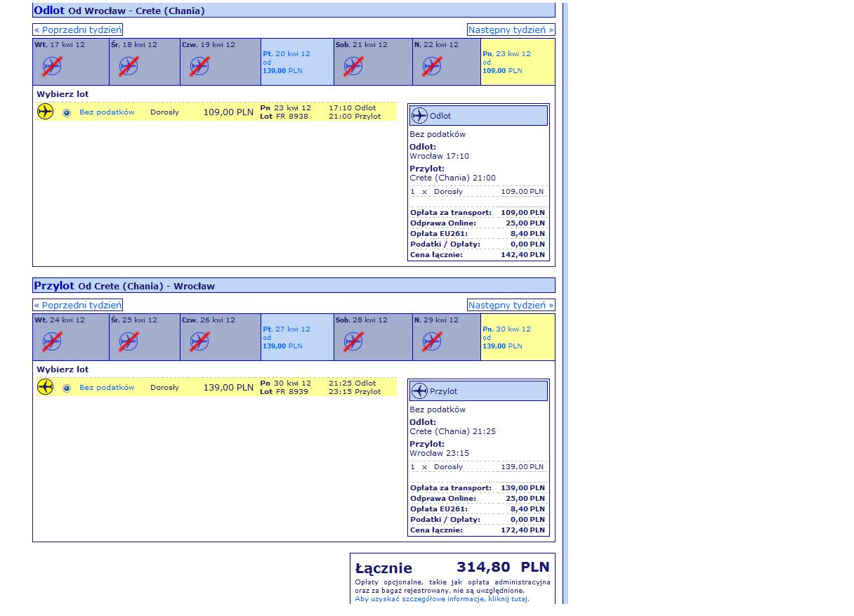Click no-flight icon for N, 22 kwi 12
Image resolution: width=854 pixels, height=616 pixels.
pos(432,67)
